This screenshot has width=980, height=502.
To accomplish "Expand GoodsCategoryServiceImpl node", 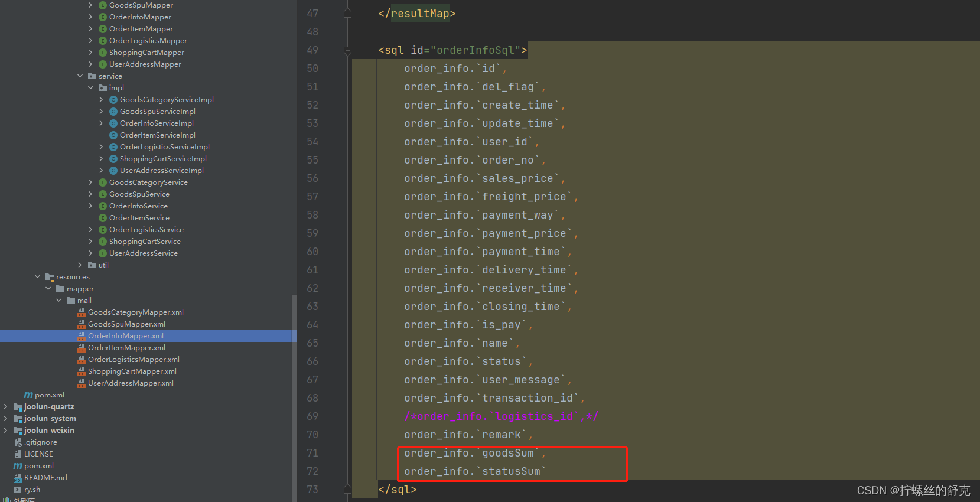I will (x=101, y=100).
